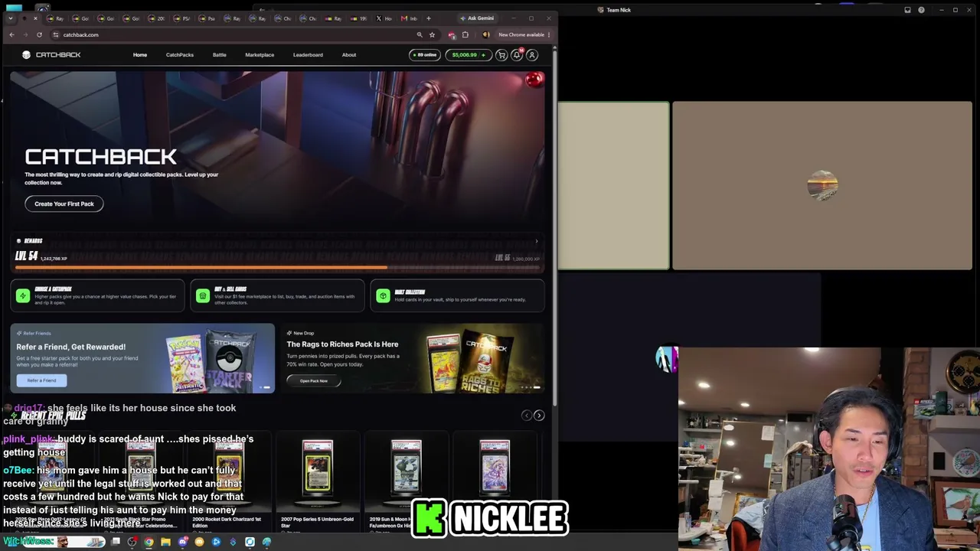Bookmark this page with the star icon

(432, 34)
